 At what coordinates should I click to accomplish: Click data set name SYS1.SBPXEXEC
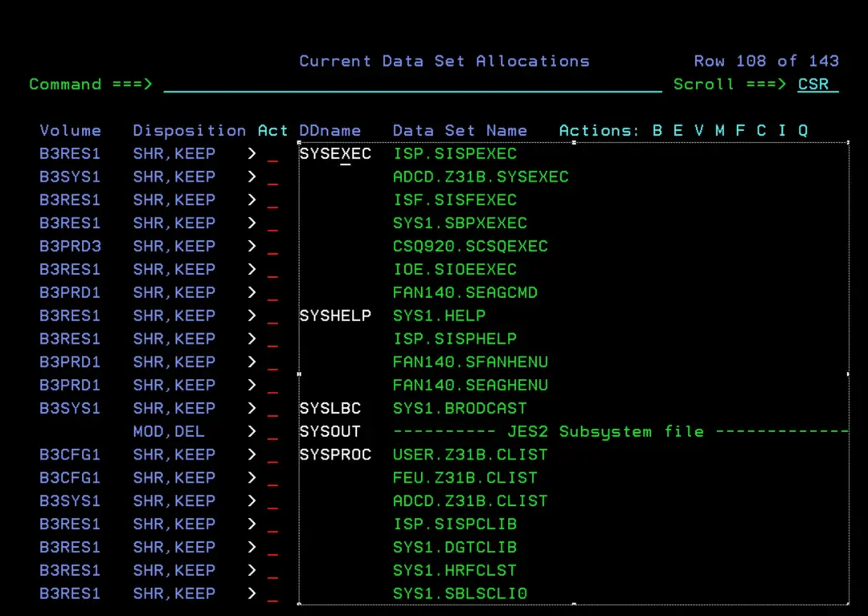tap(460, 222)
